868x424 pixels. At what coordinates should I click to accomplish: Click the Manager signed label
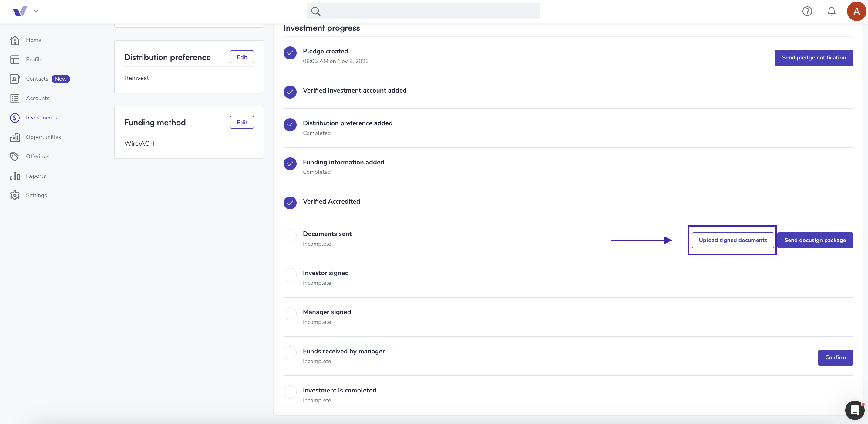327,312
